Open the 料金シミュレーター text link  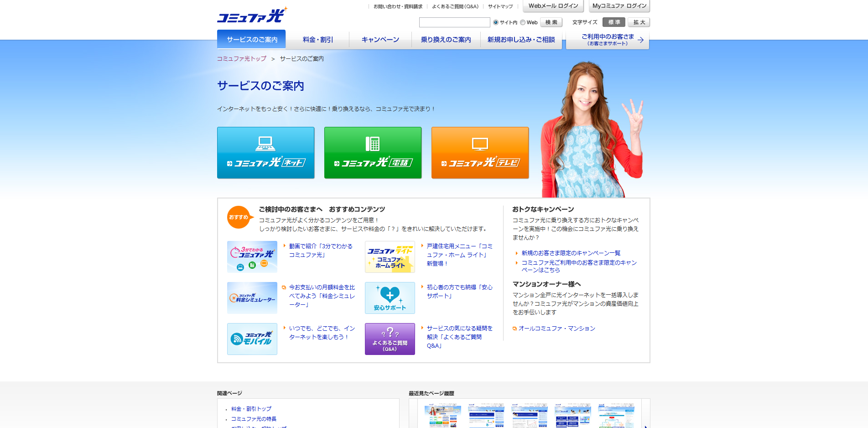tap(322, 296)
